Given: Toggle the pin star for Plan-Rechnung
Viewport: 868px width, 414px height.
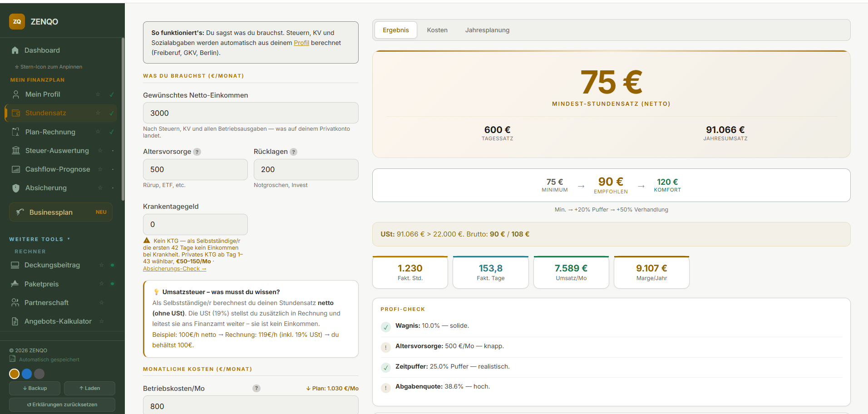Looking at the screenshot, I should pos(98,132).
